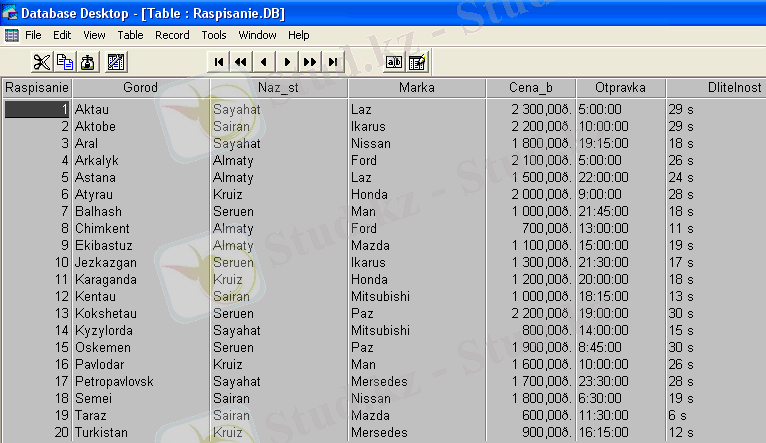Image resolution: width=766 pixels, height=443 pixels.
Task: Go to last record button
Action: 333,62
